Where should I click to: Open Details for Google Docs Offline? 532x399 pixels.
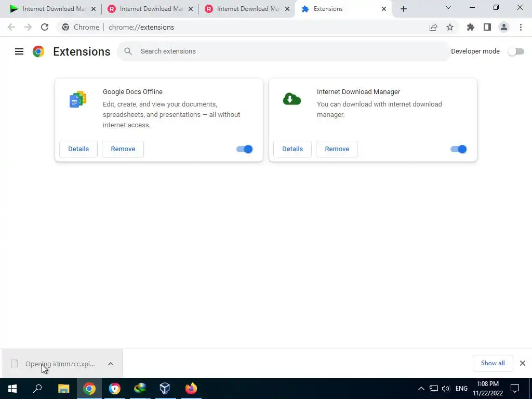coord(78,149)
